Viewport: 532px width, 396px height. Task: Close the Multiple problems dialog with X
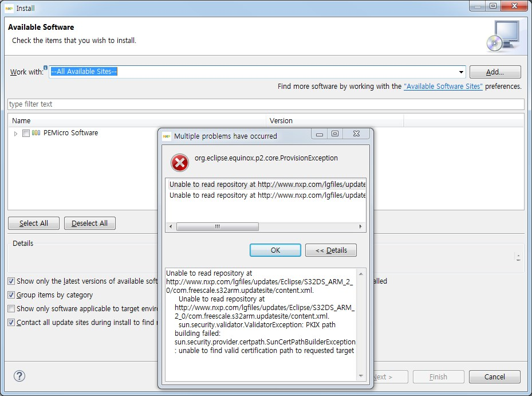[356, 134]
